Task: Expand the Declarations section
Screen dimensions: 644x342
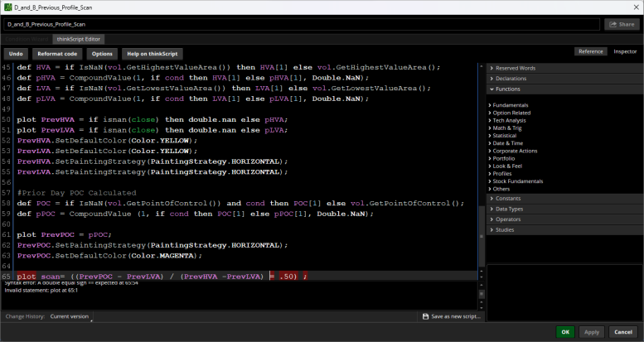Action: click(511, 78)
